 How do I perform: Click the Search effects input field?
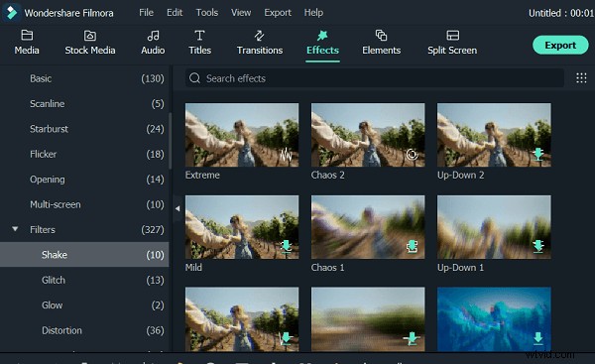[374, 78]
